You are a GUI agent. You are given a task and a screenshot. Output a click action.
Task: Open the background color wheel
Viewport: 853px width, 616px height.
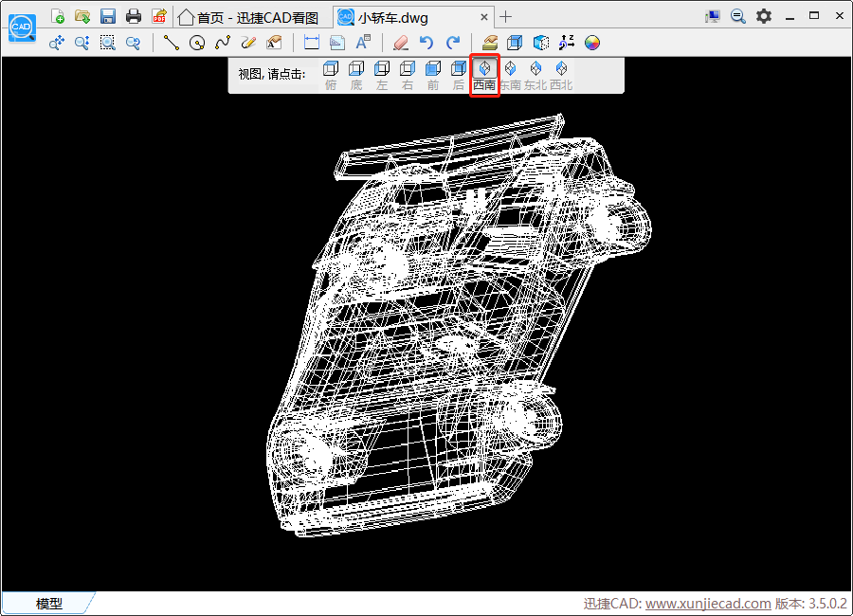pos(591,43)
